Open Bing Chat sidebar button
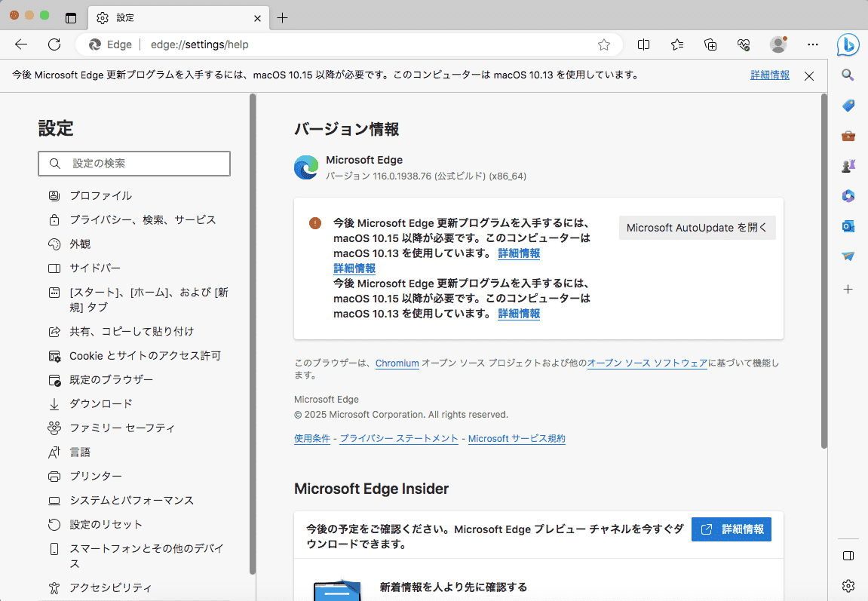This screenshot has width=868, height=601. [x=848, y=44]
